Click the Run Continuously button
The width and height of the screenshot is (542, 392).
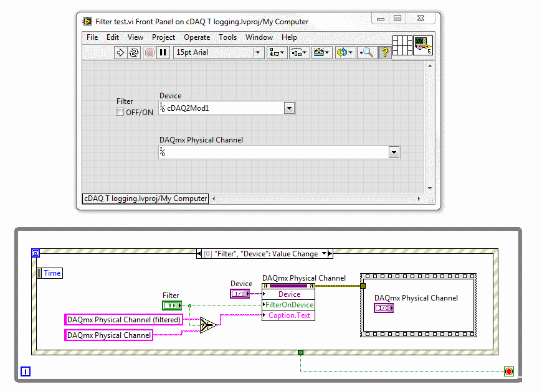(134, 52)
